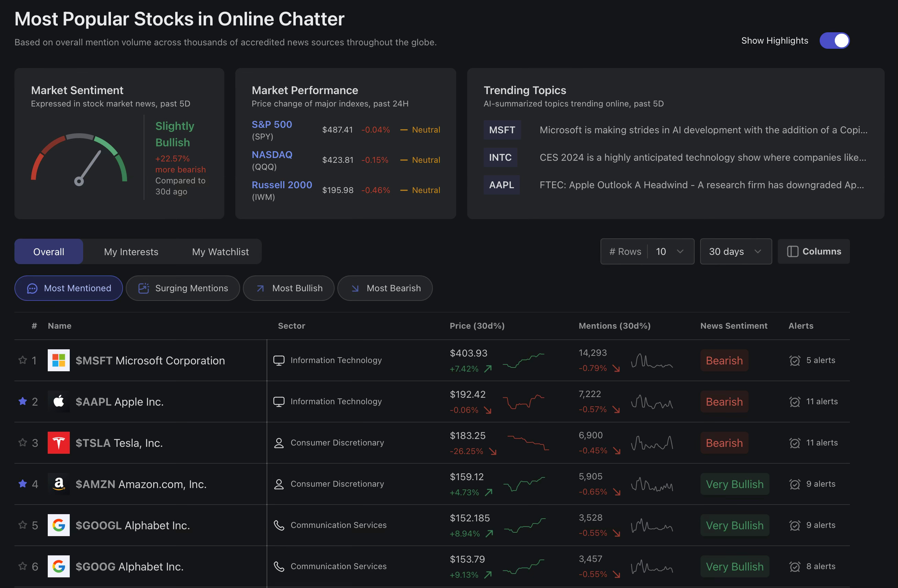Click '5 alerts' in Microsoft row
Screen dimensions: 898x588
[x=821, y=361]
